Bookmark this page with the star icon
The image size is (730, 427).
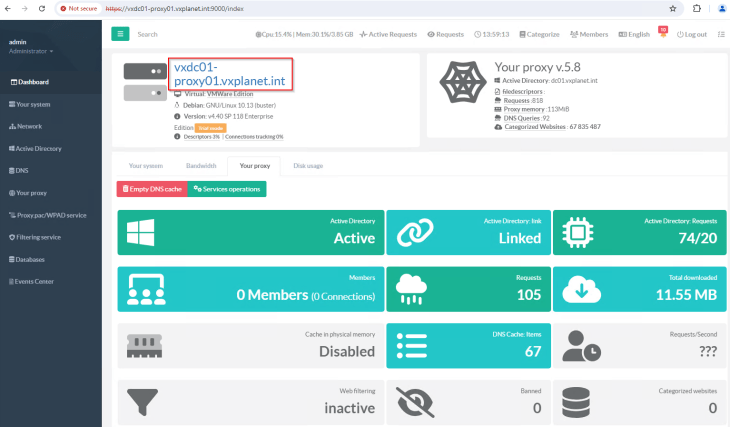pos(672,7)
